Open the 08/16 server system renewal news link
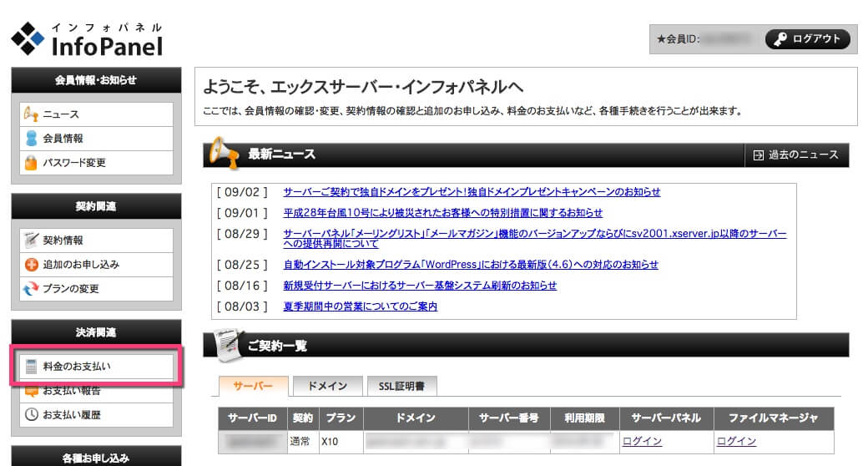Image resolution: width=868 pixels, height=466 pixels. pos(420,286)
